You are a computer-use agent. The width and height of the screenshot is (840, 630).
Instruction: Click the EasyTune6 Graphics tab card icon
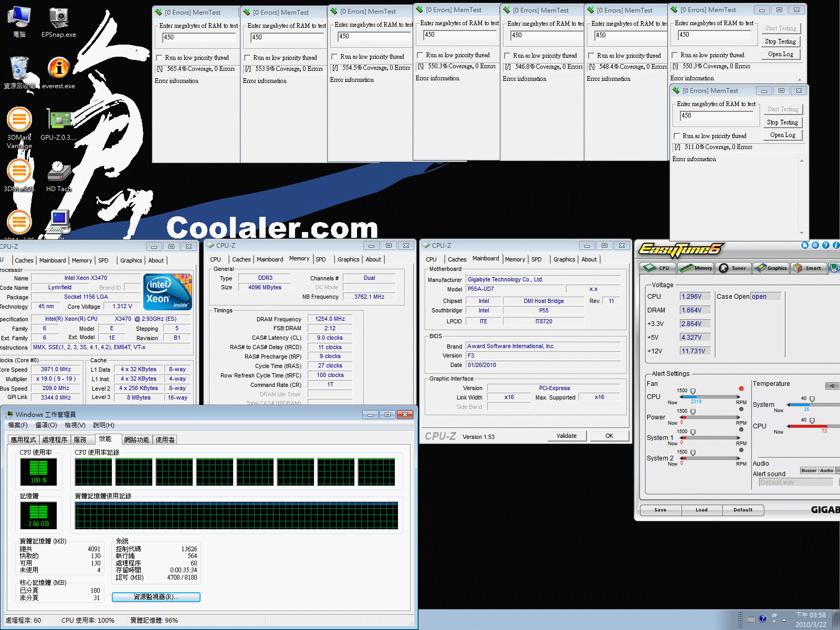(761, 268)
